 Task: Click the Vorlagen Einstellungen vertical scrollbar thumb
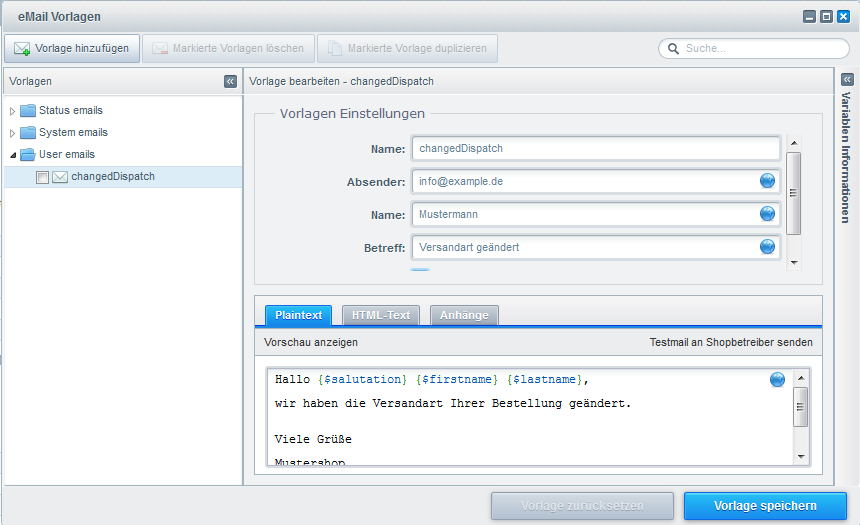coord(793,192)
